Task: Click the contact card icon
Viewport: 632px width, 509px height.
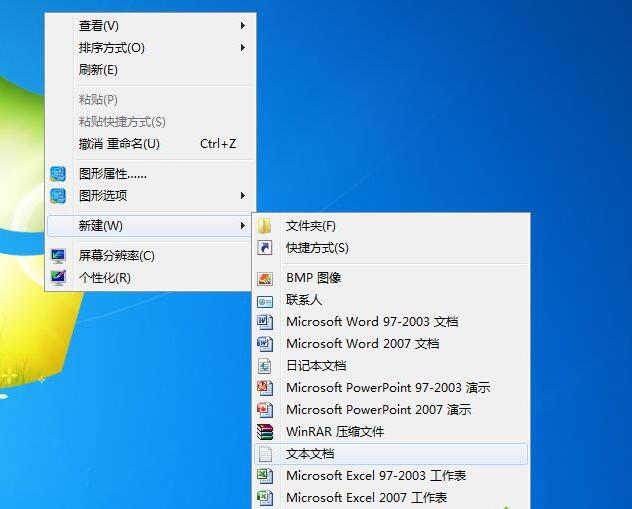Action: (265, 301)
